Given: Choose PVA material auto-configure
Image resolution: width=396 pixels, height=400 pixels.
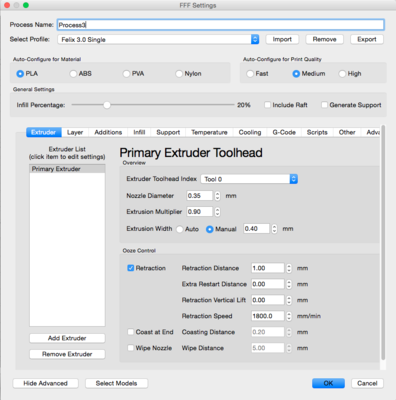Looking at the screenshot, I should (126, 74).
